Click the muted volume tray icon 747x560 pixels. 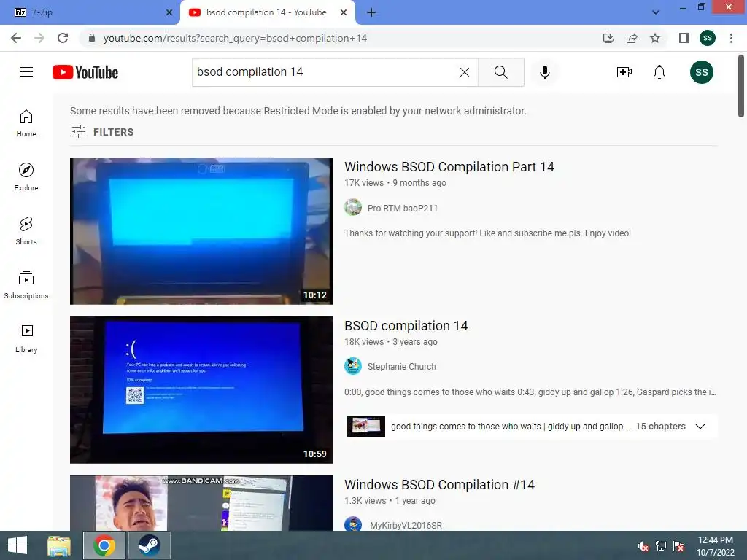coord(643,545)
